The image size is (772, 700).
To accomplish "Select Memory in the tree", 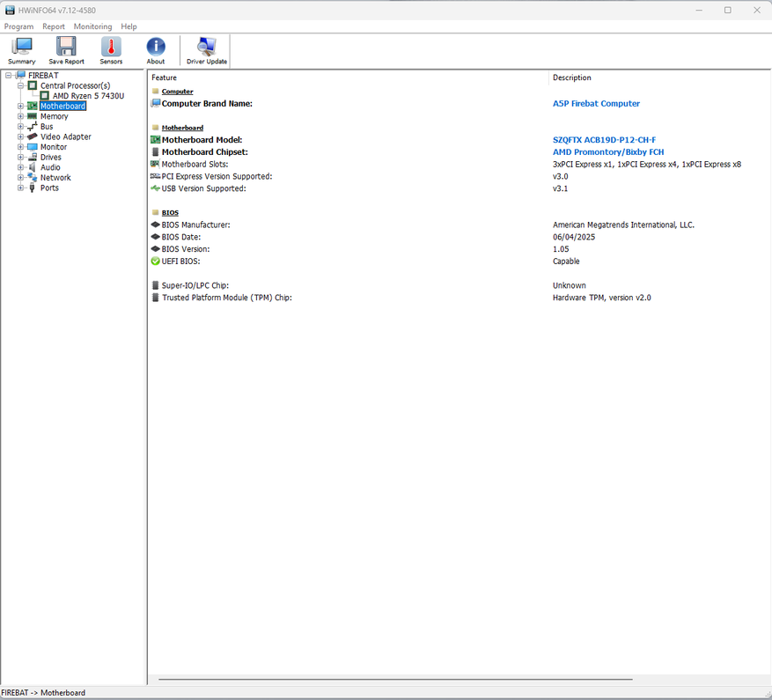I will pyautogui.click(x=55, y=116).
